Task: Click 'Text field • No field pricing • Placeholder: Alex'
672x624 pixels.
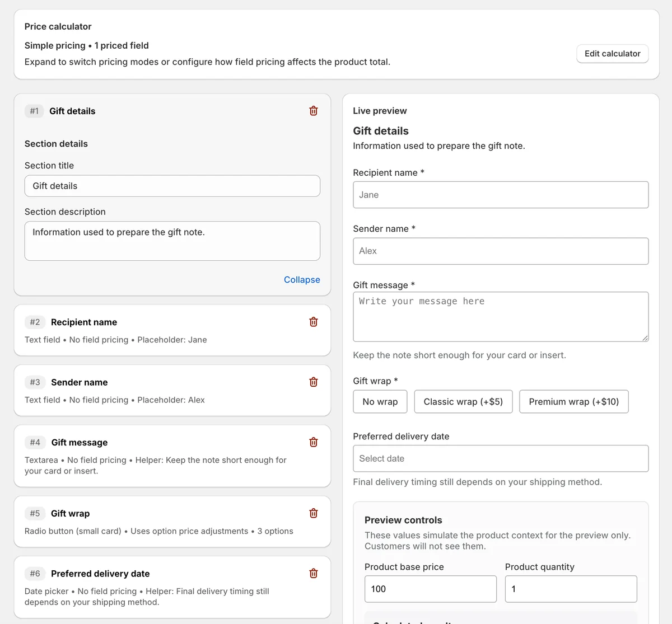Action: point(115,400)
